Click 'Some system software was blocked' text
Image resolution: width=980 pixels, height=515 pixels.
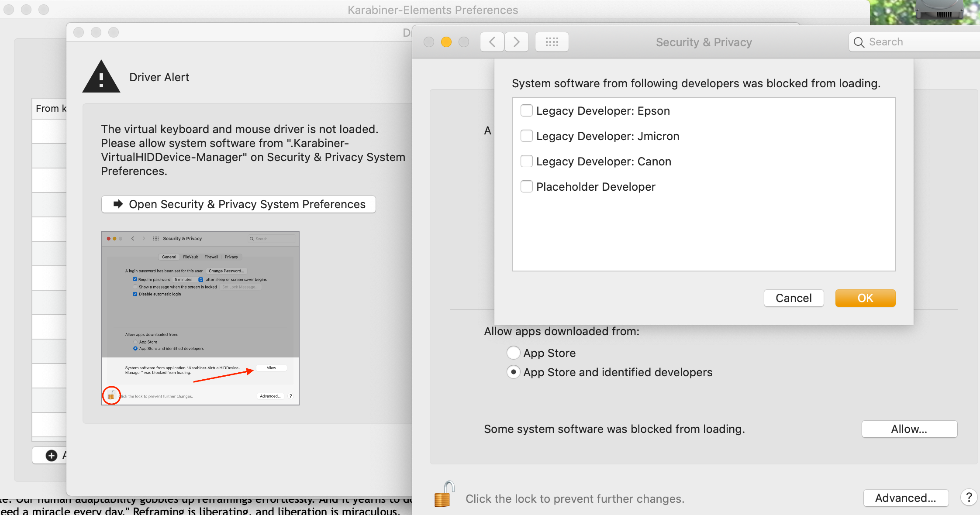[614, 429]
